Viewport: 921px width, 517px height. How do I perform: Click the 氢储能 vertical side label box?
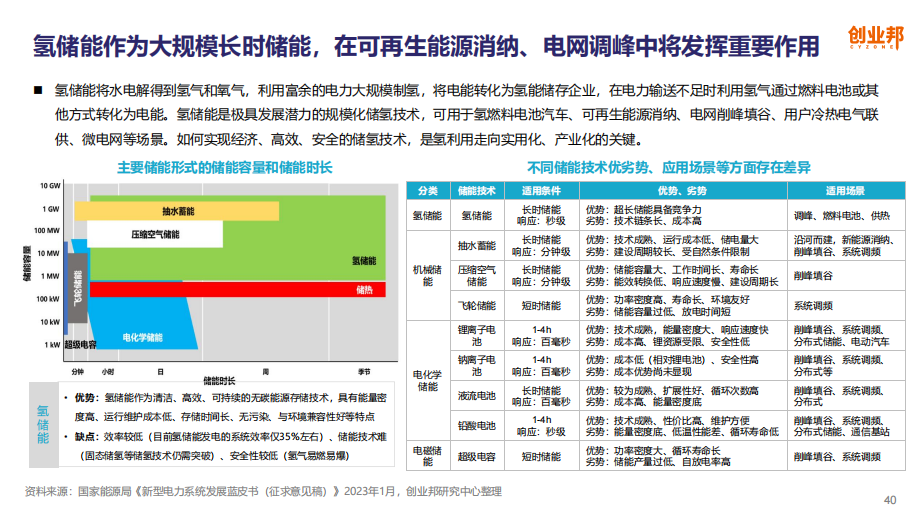pos(44,425)
